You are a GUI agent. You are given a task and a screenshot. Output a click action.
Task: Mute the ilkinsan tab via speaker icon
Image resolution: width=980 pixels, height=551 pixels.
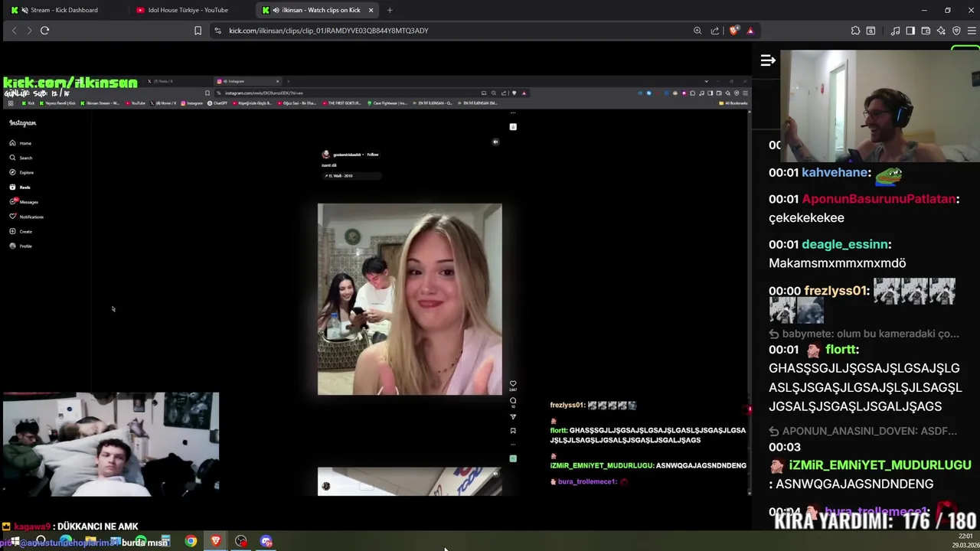276,10
